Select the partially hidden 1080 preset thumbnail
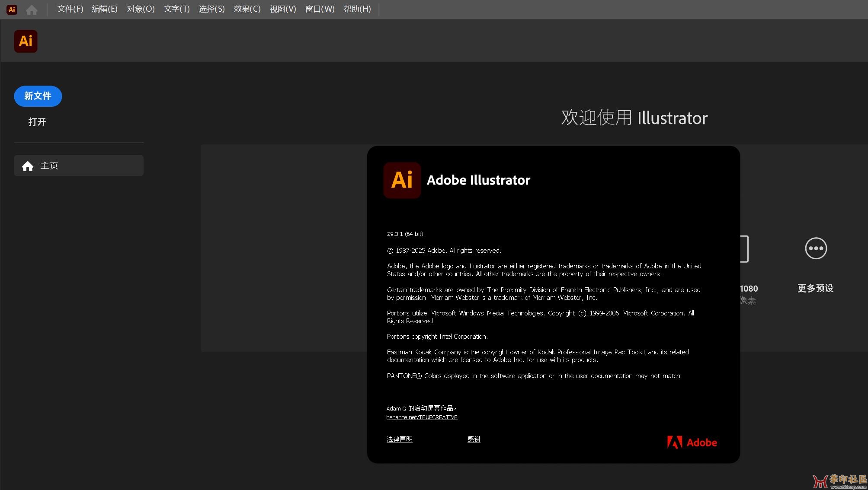Screen dimensions: 868x490 (x=744, y=249)
